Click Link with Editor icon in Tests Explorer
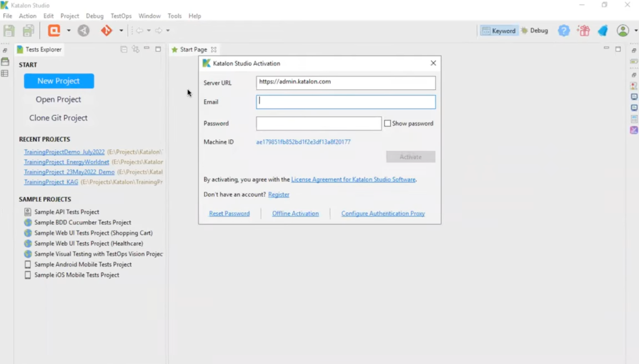The image size is (639, 364). tap(136, 49)
